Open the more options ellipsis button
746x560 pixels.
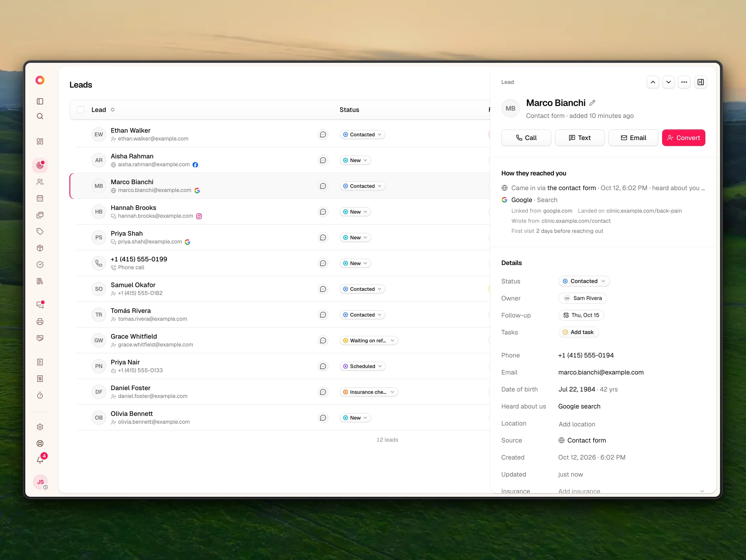[x=684, y=82]
